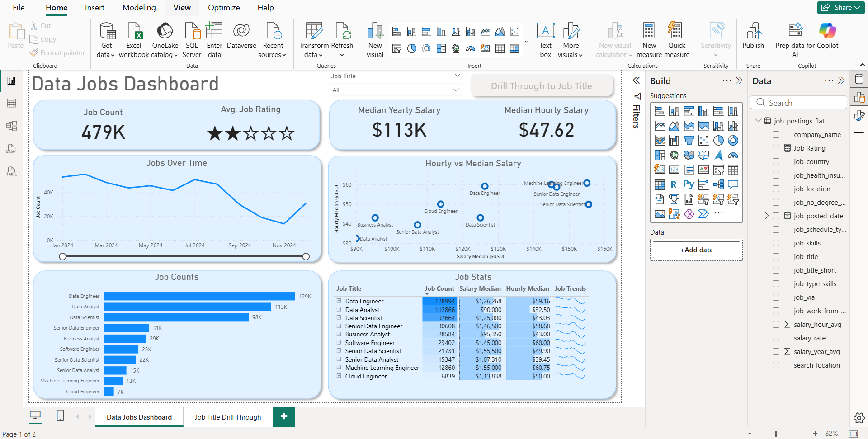The width and height of the screenshot is (868, 439).
Task: Click the Search field in Data pane
Action: [x=799, y=103]
